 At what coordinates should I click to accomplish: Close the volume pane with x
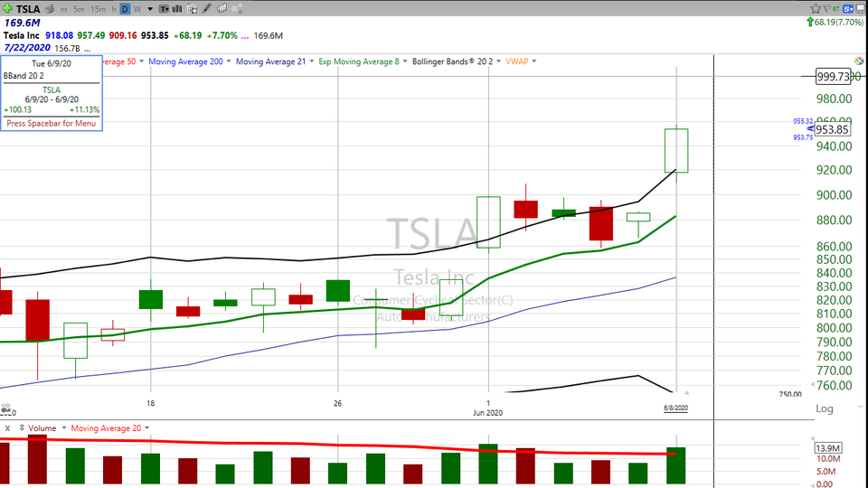(x=7, y=427)
